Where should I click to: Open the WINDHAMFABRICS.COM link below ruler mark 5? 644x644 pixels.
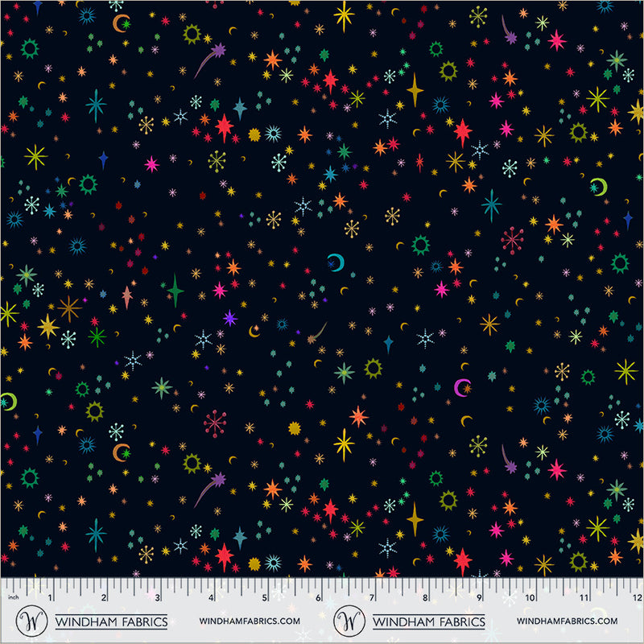(x=250, y=621)
